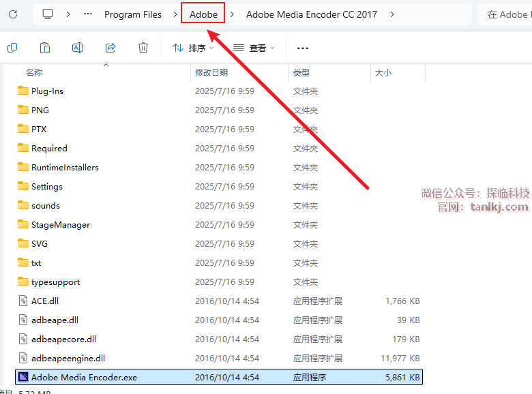
Task: Click 文件夹 type of Settings row
Action: (x=306, y=186)
